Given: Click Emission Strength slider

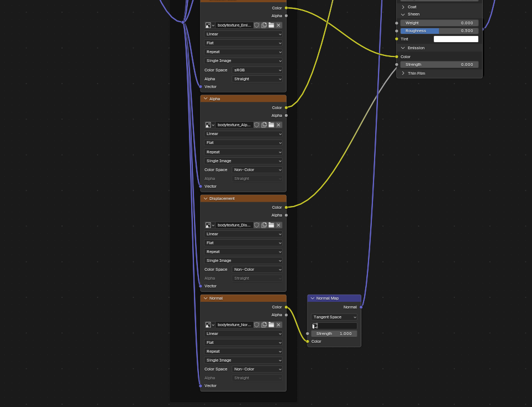Looking at the screenshot, I should click(439, 64).
